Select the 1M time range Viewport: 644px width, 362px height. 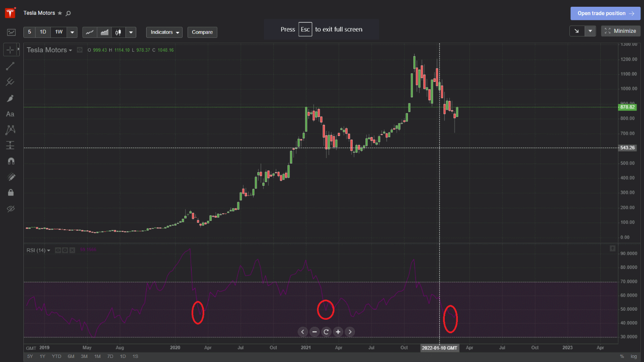coord(97,357)
